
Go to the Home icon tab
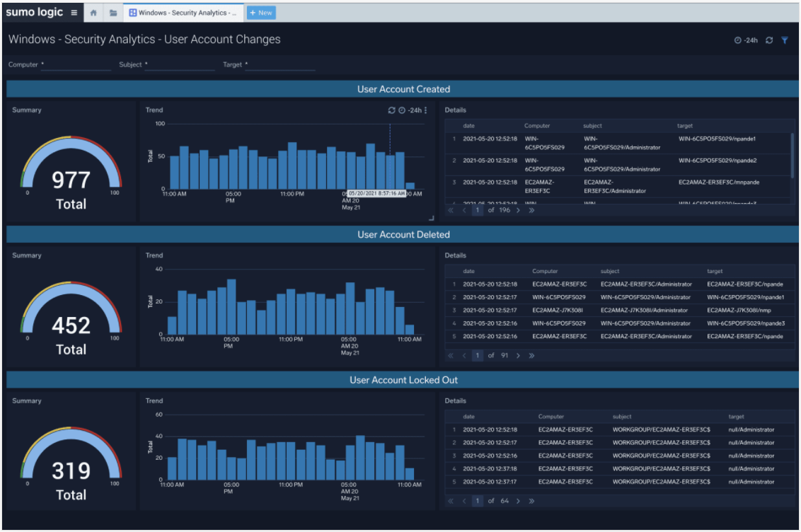pos(93,13)
